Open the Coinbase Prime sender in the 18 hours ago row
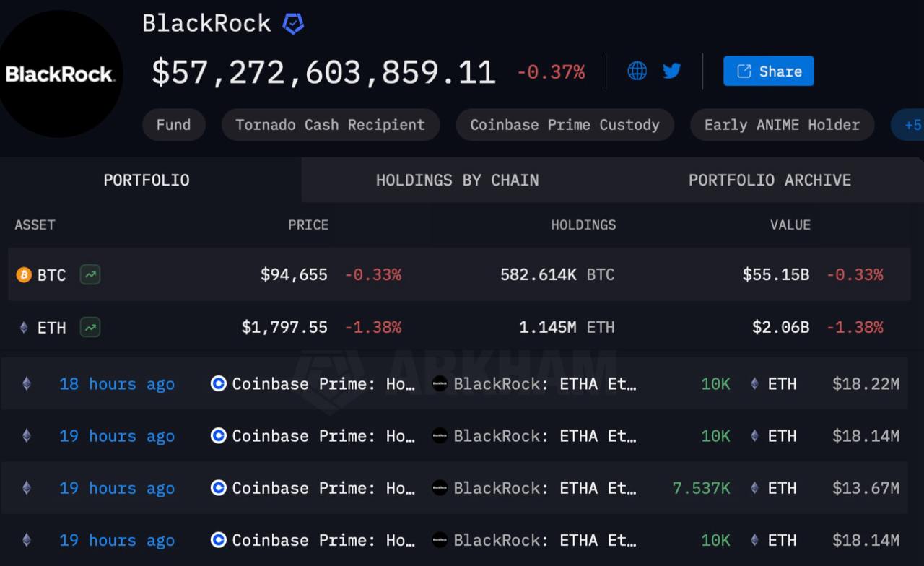This screenshot has height=566, width=924. [x=323, y=383]
